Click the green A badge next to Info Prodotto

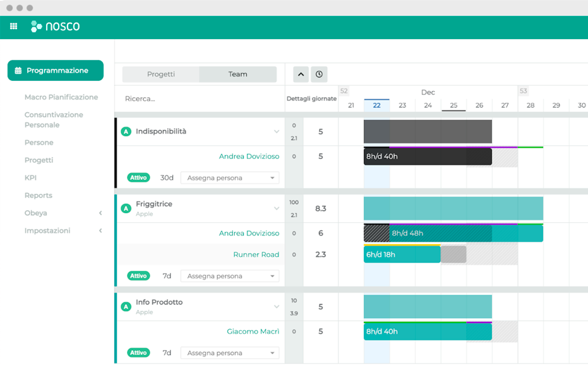tap(126, 307)
